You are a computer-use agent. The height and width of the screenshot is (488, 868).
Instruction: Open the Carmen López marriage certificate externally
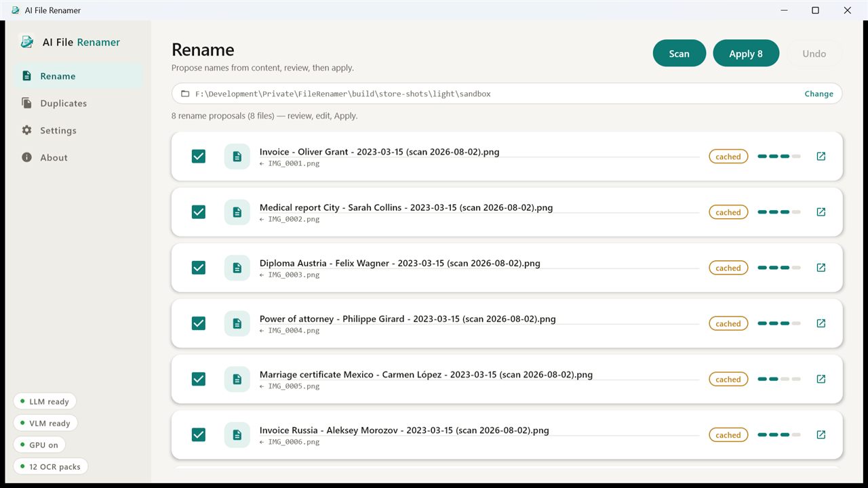(821, 379)
